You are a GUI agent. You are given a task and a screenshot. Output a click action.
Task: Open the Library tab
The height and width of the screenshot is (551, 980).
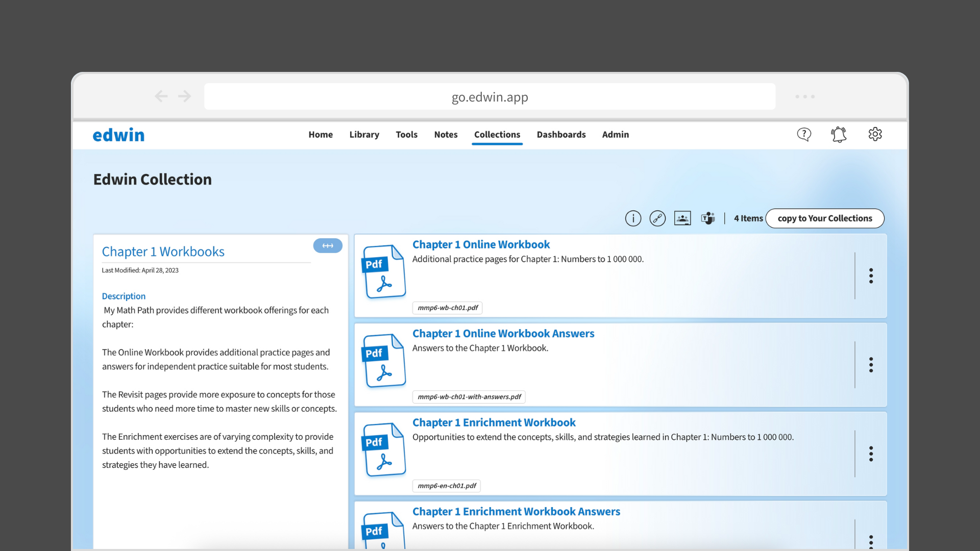364,135
